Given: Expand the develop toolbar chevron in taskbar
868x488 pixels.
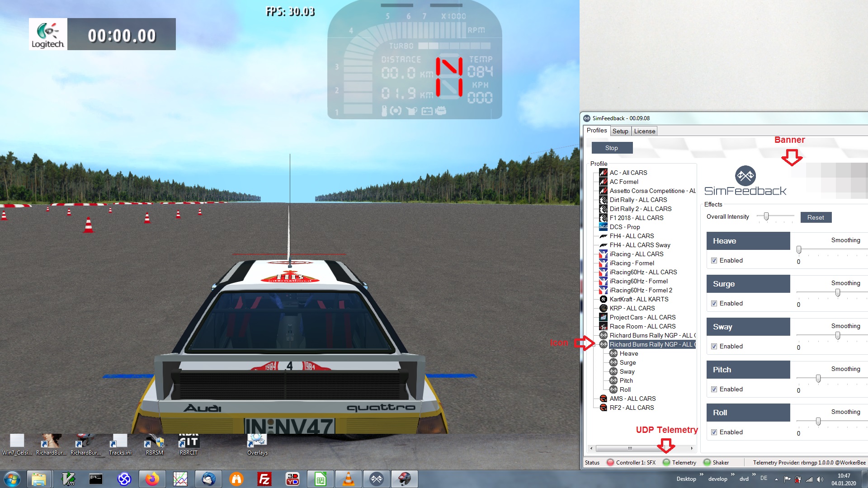Looking at the screenshot, I should (x=732, y=474).
